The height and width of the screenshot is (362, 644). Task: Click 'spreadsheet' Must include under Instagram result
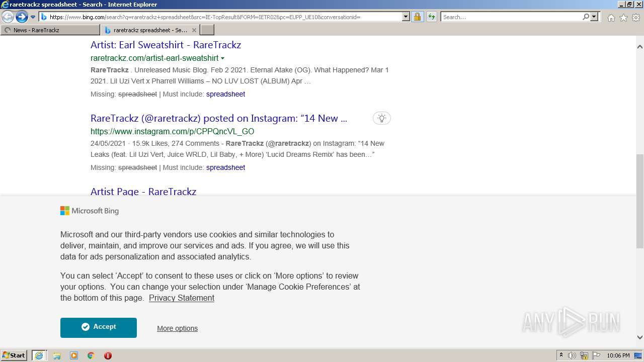tap(225, 167)
